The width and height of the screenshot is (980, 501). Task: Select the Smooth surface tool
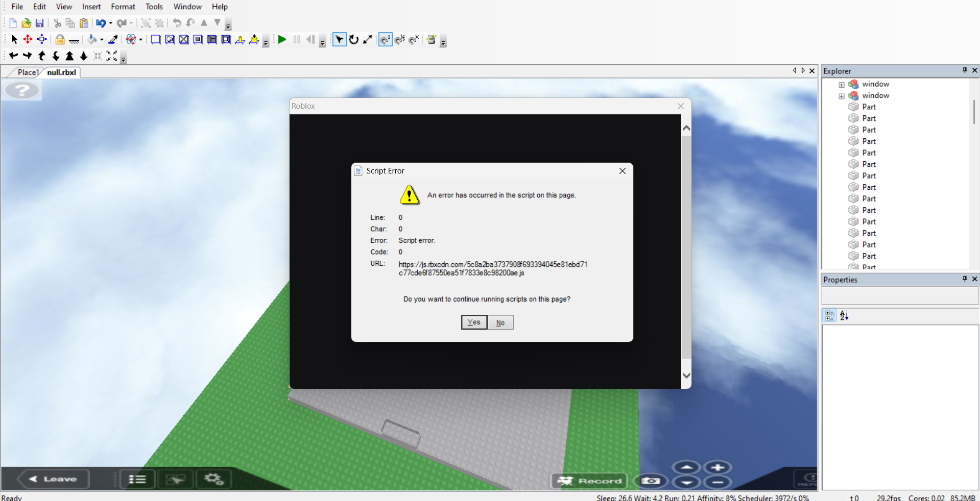156,39
